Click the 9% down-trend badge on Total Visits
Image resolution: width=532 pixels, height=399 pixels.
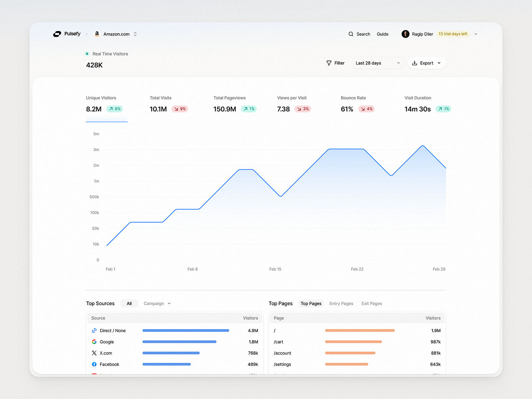click(180, 109)
